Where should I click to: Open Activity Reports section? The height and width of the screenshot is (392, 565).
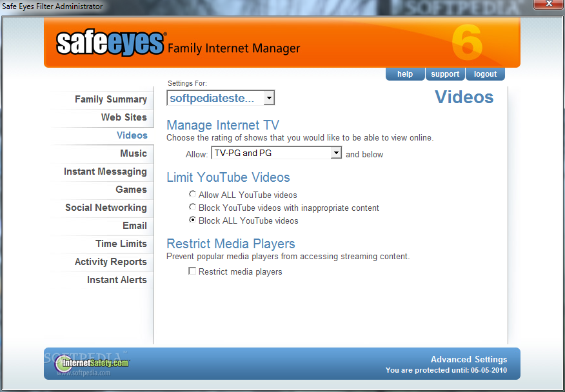(x=111, y=262)
